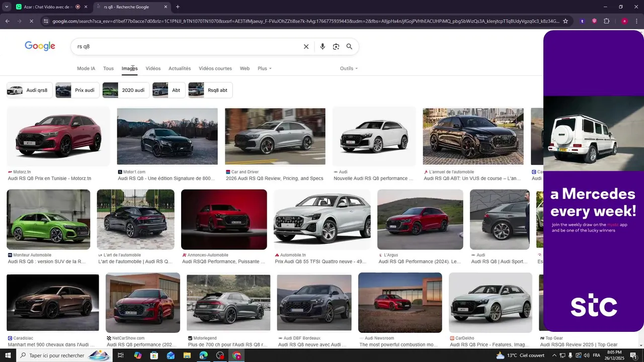Viewport: 644px width, 362px height.
Task: Open the Chrome extensions puzzle icon
Action: pyautogui.click(x=607, y=21)
